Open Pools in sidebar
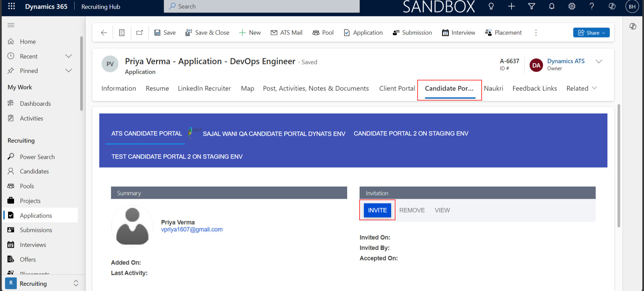The height and width of the screenshot is (291, 644). click(27, 186)
